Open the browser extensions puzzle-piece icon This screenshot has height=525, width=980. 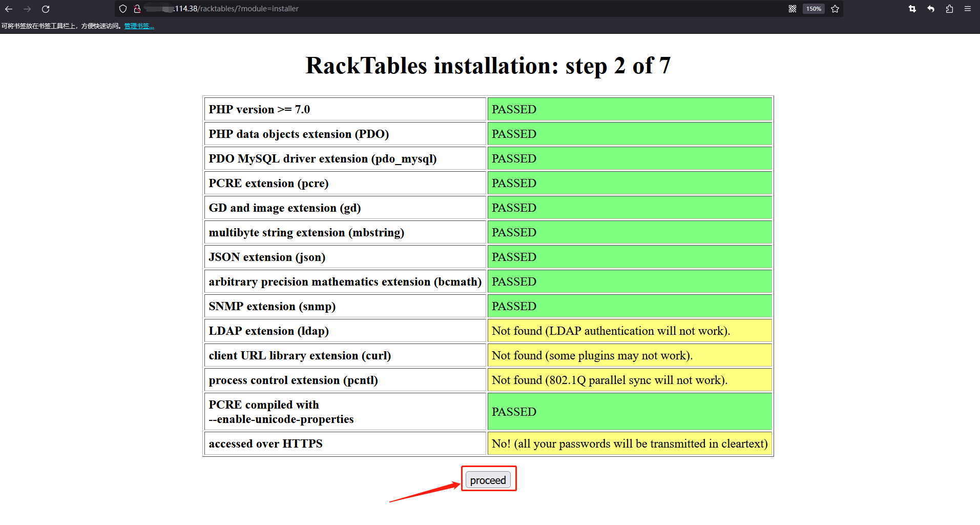[x=949, y=9]
